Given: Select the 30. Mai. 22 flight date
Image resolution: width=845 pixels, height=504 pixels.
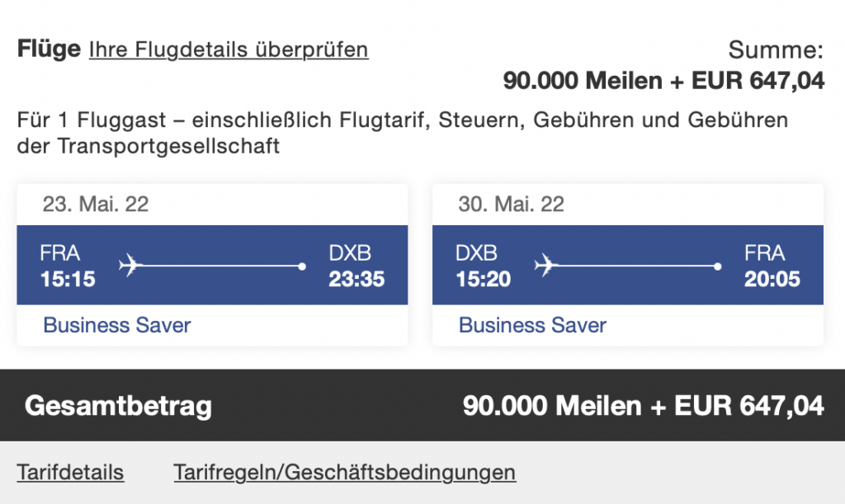Looking at the screenshot, I should (x=512, y=205).
